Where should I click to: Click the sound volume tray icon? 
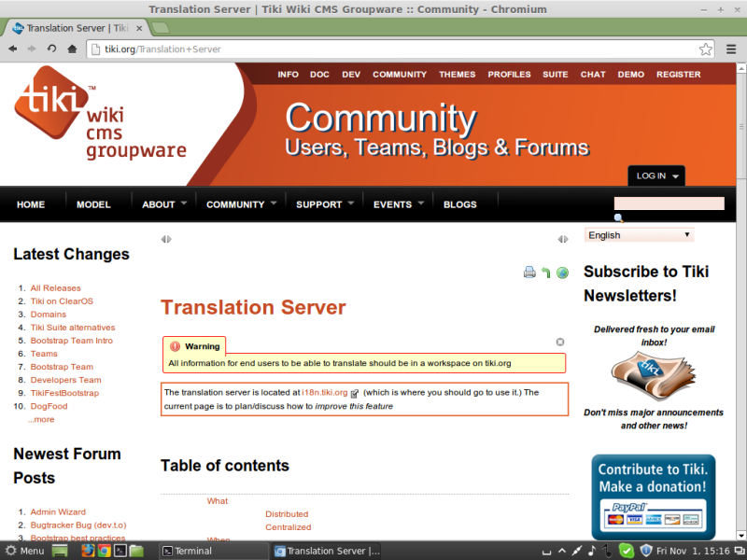[x=591, y=551]
